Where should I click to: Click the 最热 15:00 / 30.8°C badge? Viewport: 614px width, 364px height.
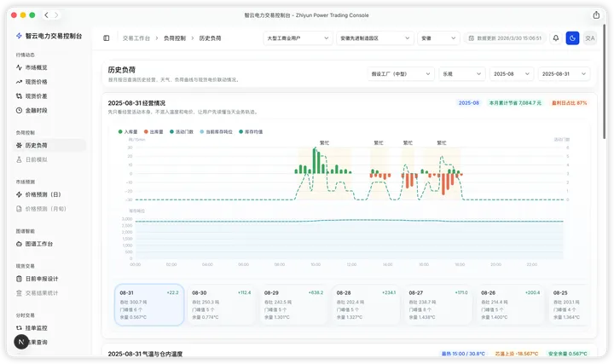click(x=463, y=354)
